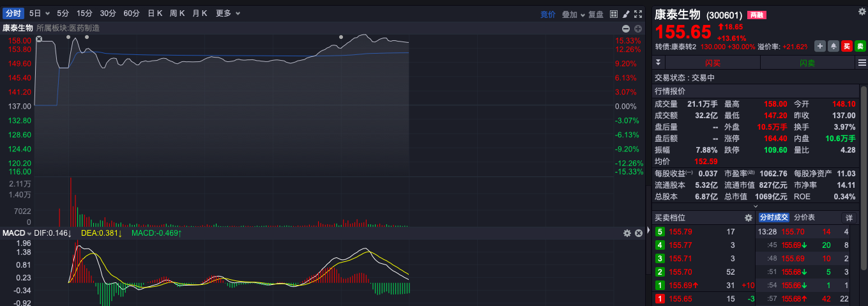Screen dimensions: 868x306
Task: Click the red 买 buy button
Action: (847, 46)
